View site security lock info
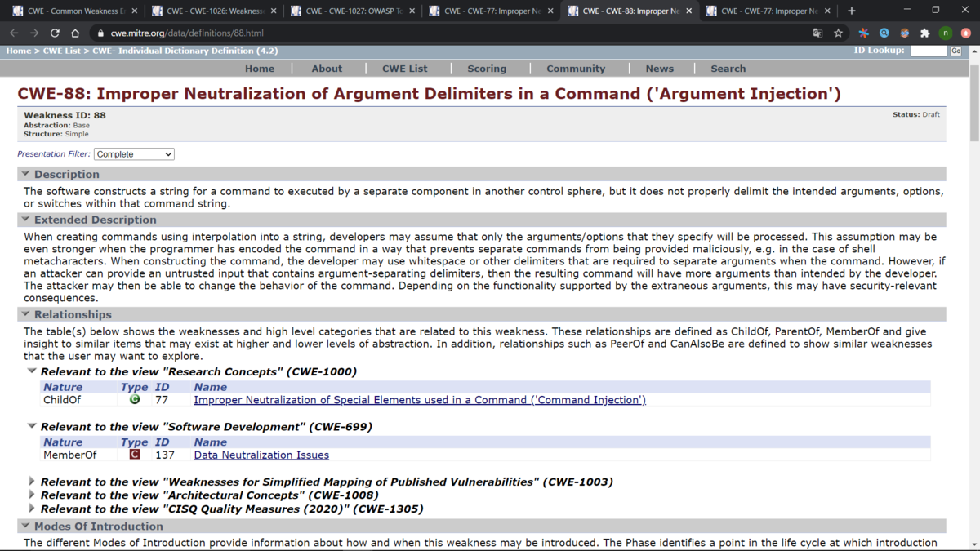Screen dimensions: 980x551 pyautogui.click(x=100, y=33)
